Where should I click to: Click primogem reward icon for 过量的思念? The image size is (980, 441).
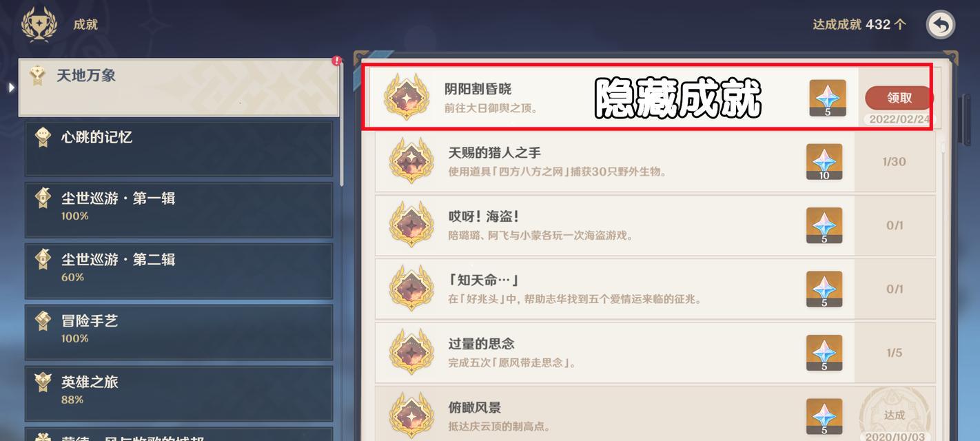click(824, 353)
